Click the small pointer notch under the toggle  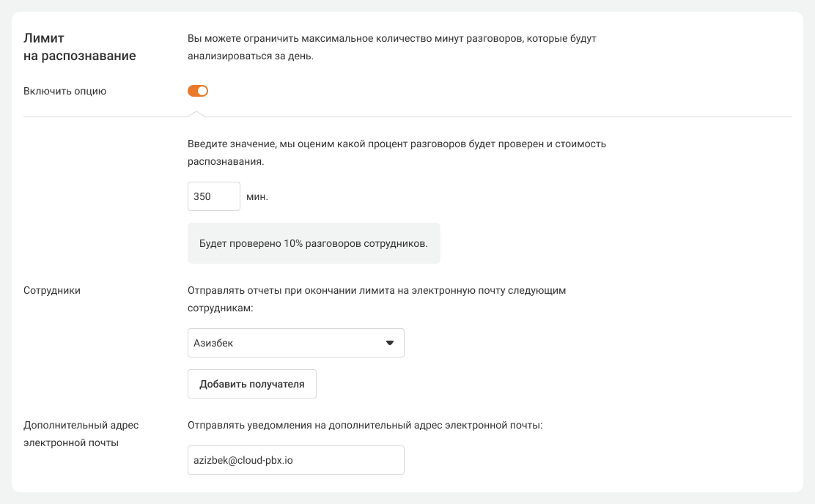pos(196,114)
